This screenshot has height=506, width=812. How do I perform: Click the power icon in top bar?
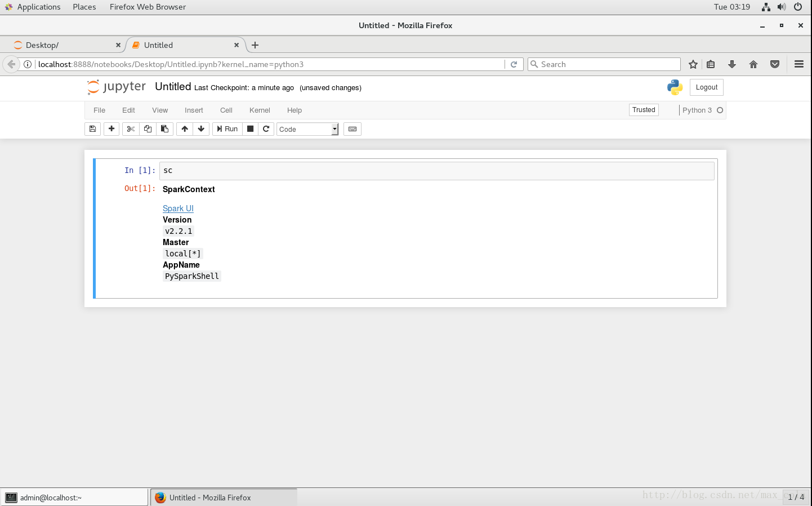click(798, 7)
